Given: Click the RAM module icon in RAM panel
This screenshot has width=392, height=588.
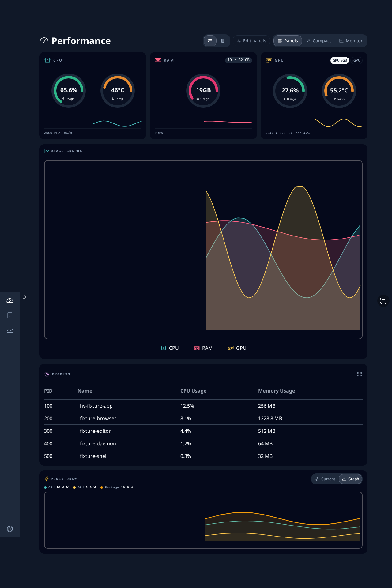Looking at the screenshot, I should click(158, 60).
